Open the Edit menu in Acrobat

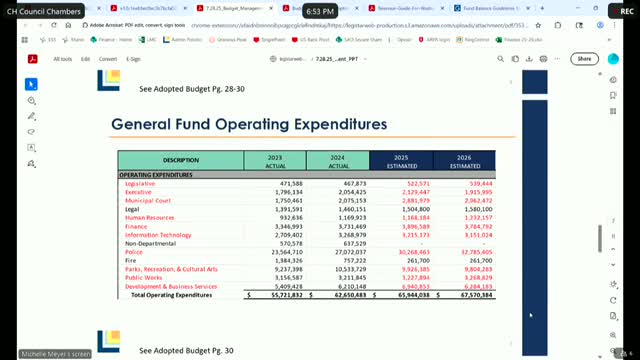[x=85, y=59]
